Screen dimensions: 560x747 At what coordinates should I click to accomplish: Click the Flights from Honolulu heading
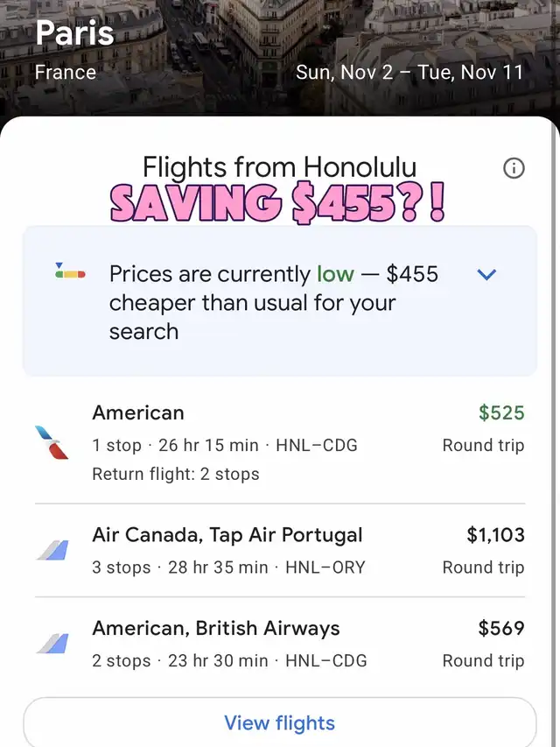279,166
